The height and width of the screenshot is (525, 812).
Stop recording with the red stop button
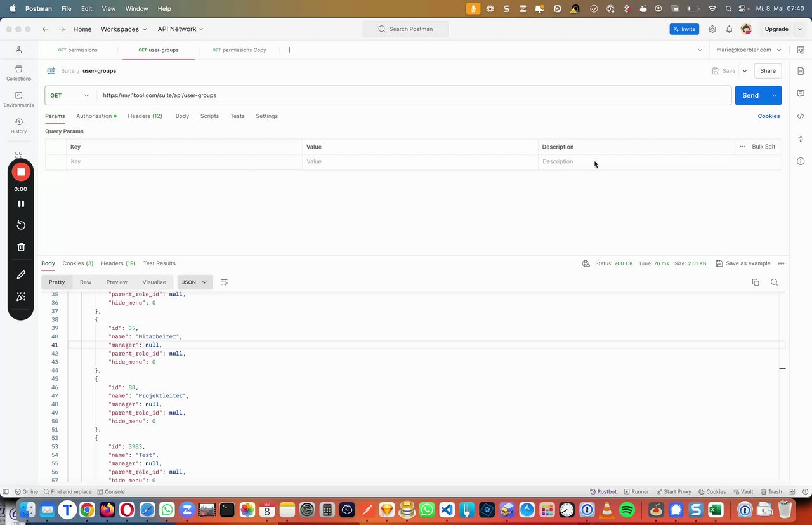coord(21,172)
